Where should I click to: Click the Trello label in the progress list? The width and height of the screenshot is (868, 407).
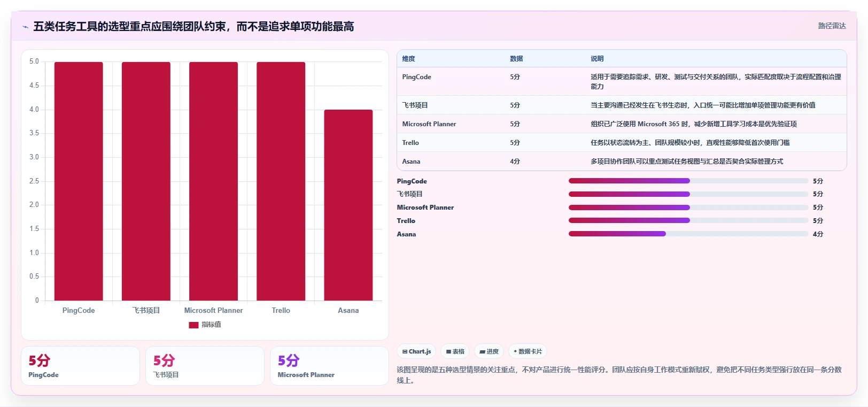click(x=406, y=221)
